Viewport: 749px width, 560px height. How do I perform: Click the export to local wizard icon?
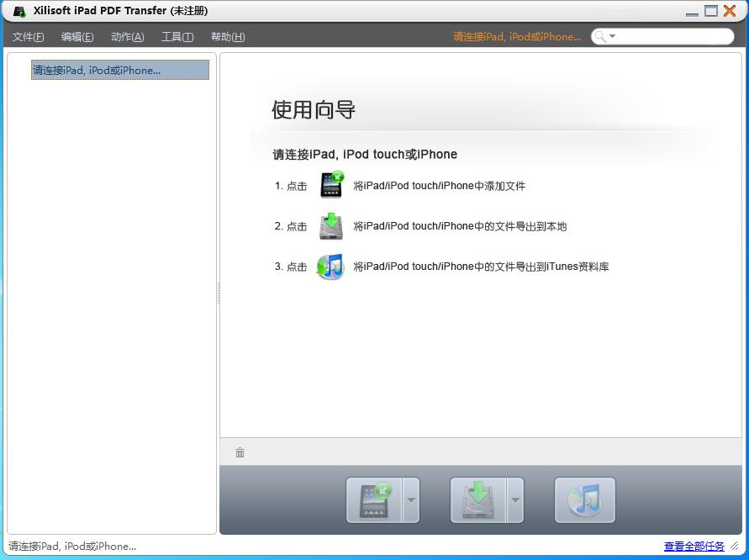tap(331, 226)
